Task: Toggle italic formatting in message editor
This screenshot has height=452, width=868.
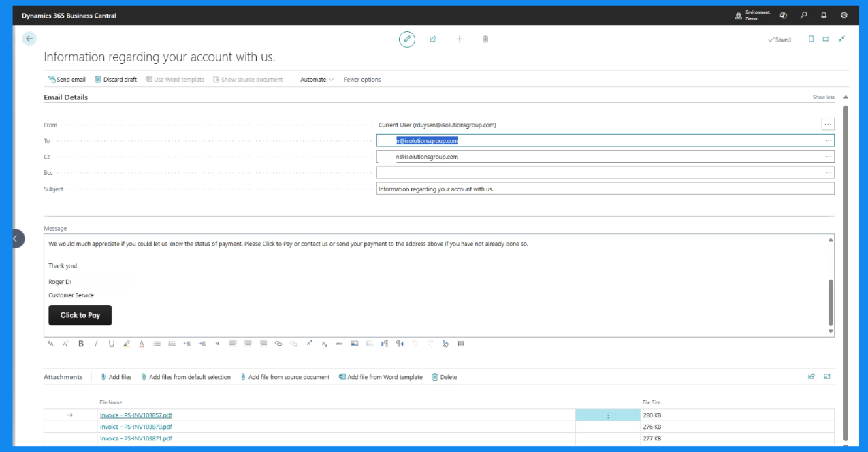Action: pos(96,344)
